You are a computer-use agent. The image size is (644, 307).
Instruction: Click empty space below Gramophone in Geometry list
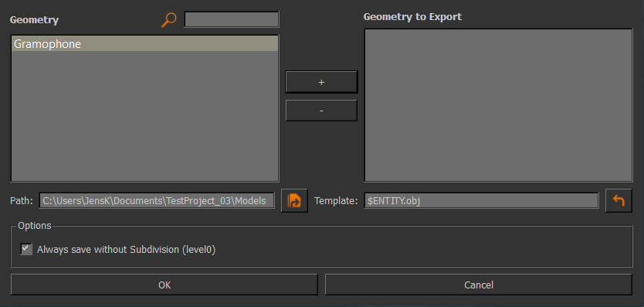[x=144, y=115]
